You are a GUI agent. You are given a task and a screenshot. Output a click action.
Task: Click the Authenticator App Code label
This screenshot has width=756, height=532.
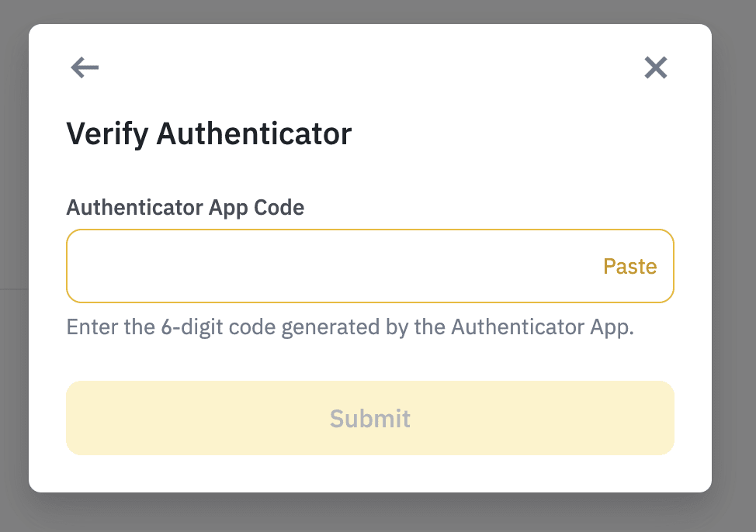(x=186, y=207)
